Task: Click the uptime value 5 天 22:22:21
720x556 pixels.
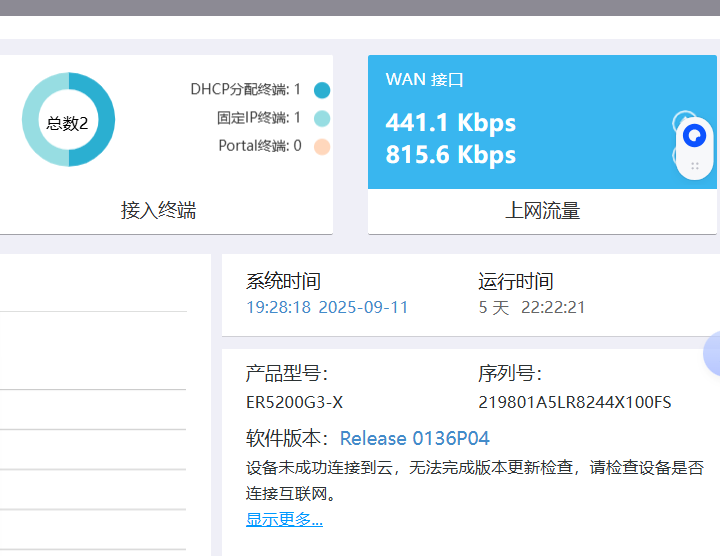Action: [532, 308]
